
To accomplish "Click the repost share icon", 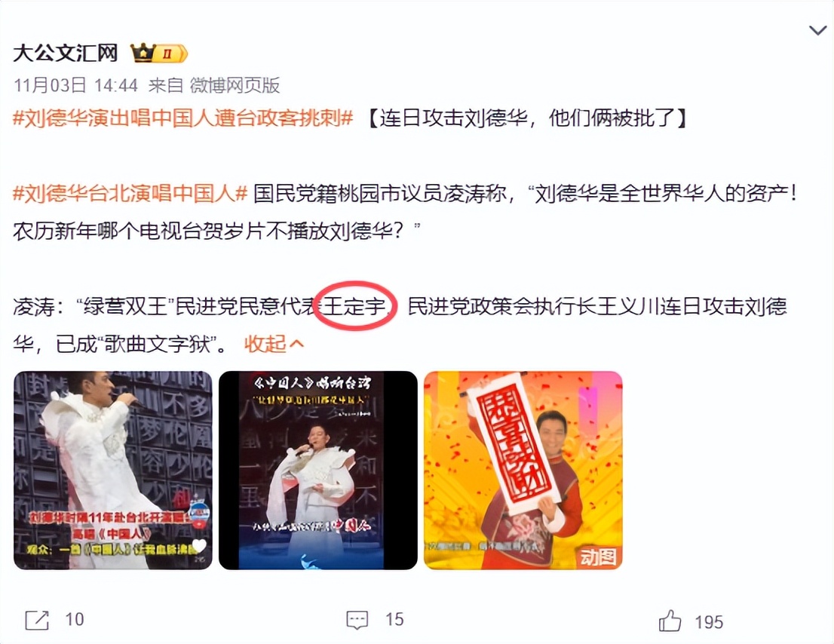I will [x=37, y=620].
